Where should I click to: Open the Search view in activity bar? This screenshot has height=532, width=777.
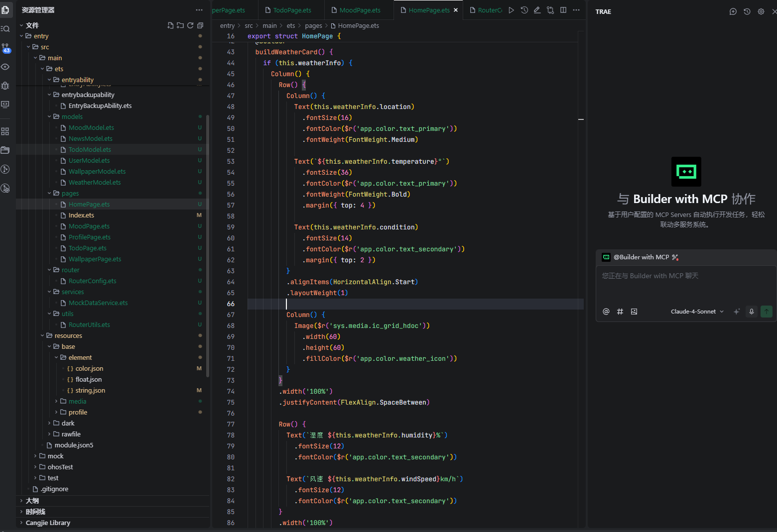click(5, 28)
